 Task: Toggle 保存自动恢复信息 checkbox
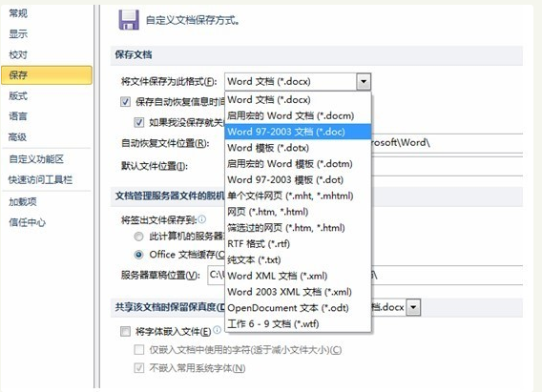point(125,102)
